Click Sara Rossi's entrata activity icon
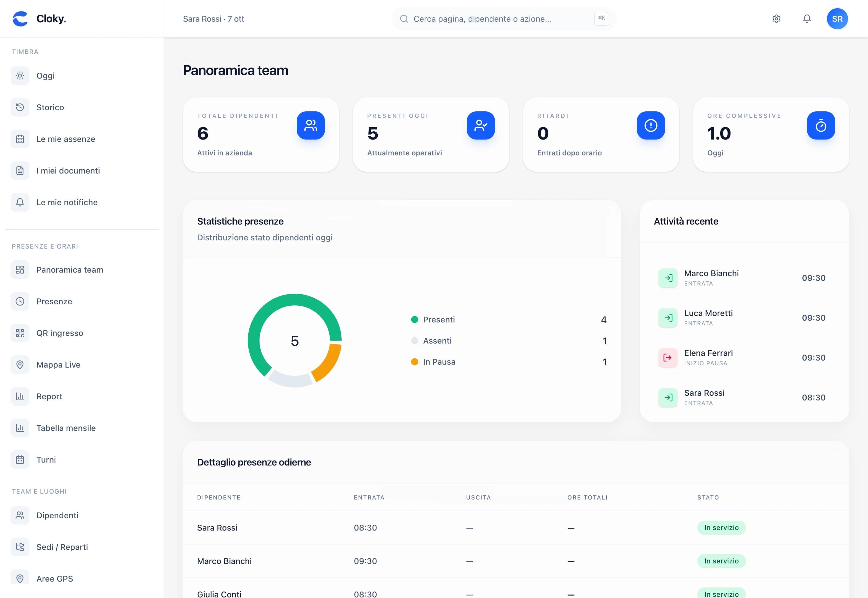This screenshot has width=868, height=598. [668, 397]
